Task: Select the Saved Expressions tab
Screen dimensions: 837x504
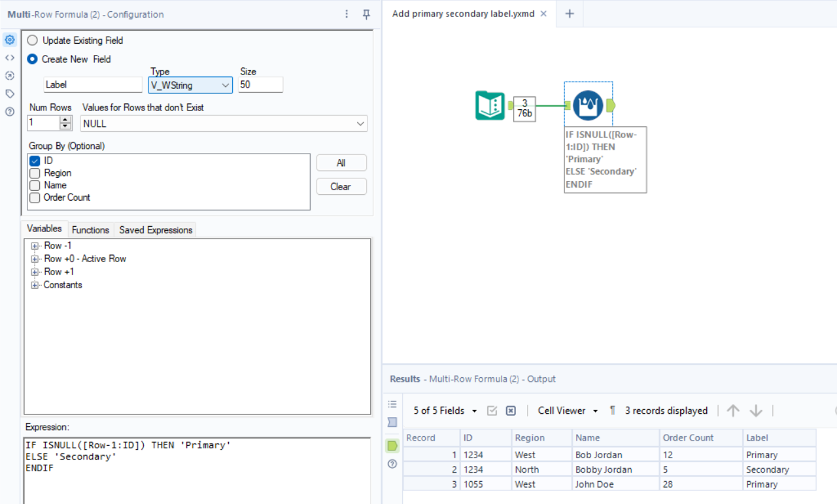Action: tap(155, 229)
